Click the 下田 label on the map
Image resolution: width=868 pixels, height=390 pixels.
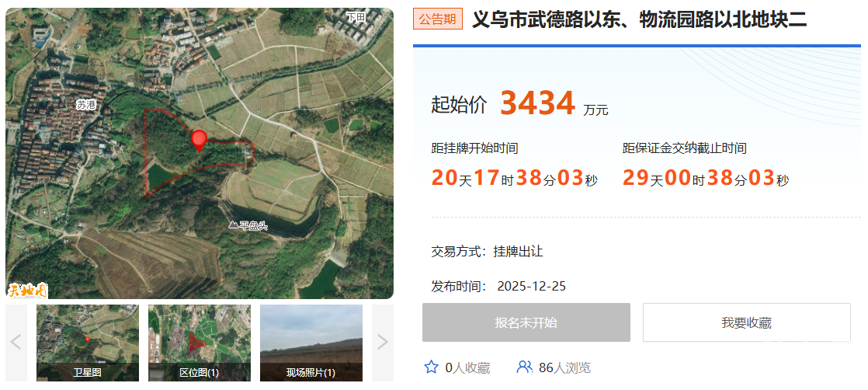click(356, 17)
